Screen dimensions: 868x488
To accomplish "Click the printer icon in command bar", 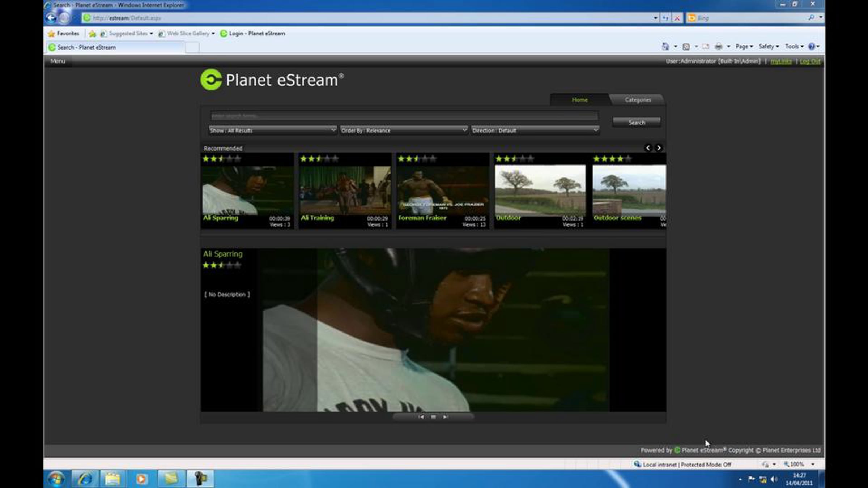I will point(718,46).
